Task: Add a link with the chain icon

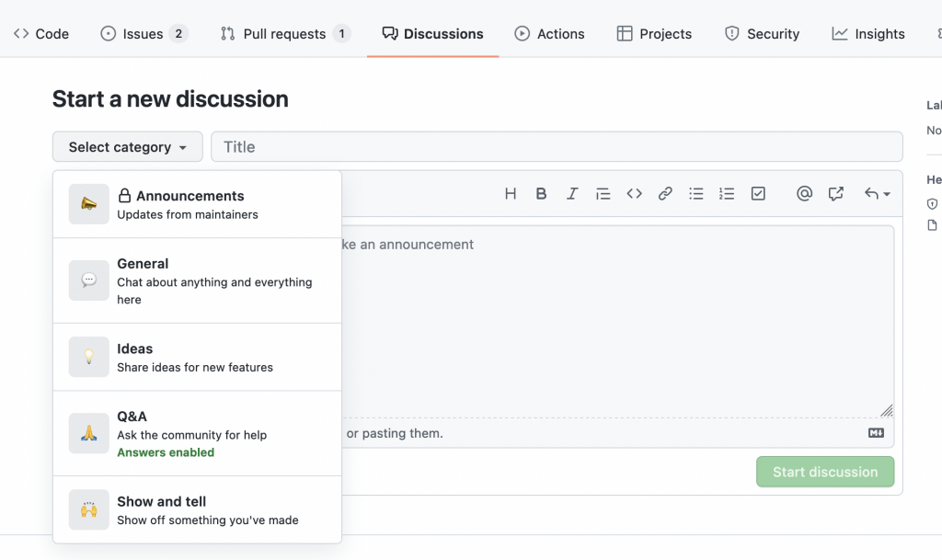Action: pyautogui.click(x=665, y=193)
